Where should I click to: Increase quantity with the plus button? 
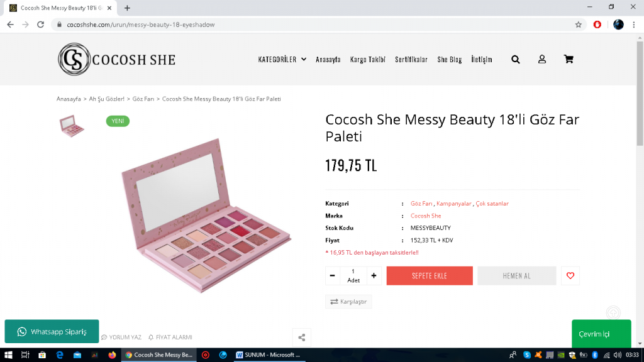click(x=374, y=276)
